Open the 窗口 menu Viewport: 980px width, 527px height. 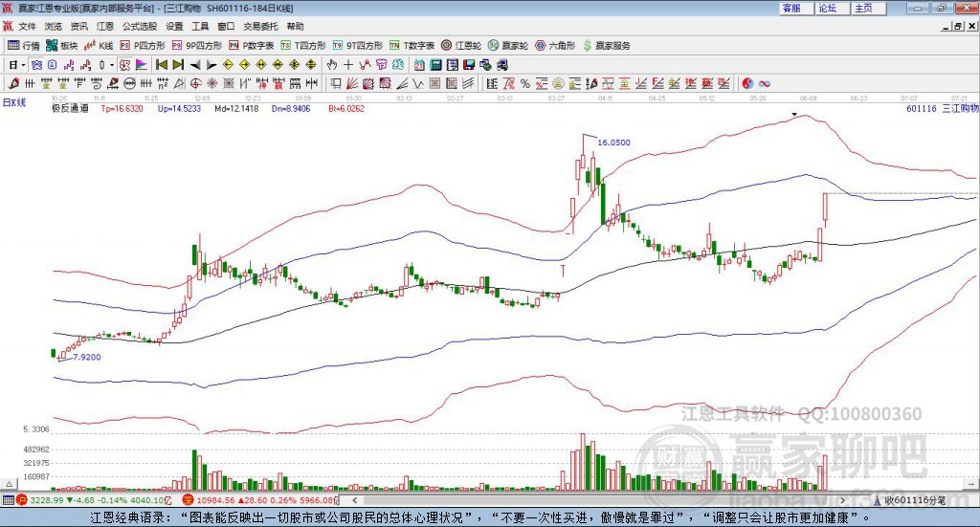[x=226, y=26]
